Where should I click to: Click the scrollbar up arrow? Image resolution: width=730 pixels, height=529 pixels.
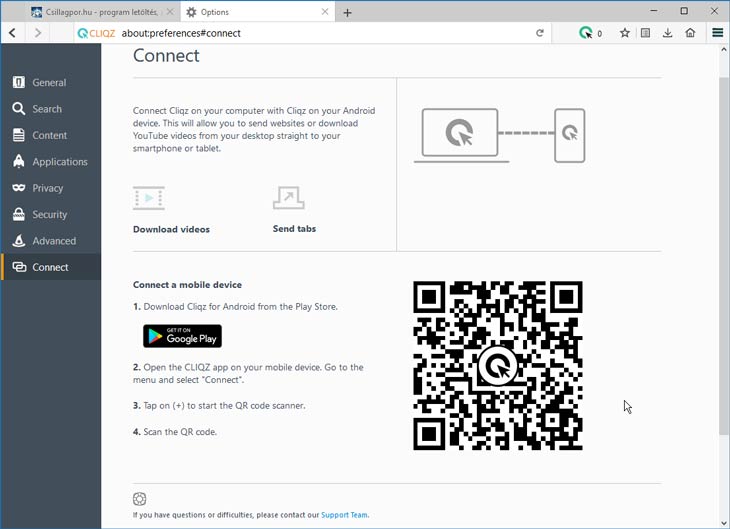point(723,49)
